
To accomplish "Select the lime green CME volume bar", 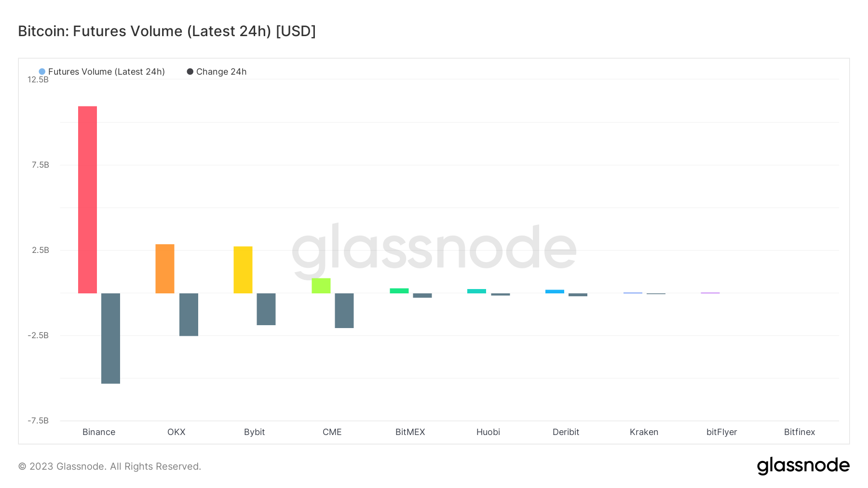I will pyautogui.click(x=321, y=286).
